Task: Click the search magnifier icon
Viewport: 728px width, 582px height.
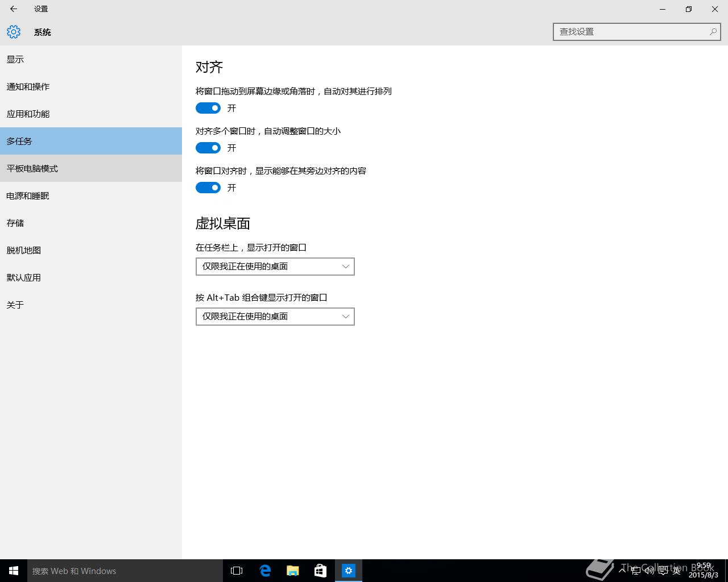Action: pos(713,32)
